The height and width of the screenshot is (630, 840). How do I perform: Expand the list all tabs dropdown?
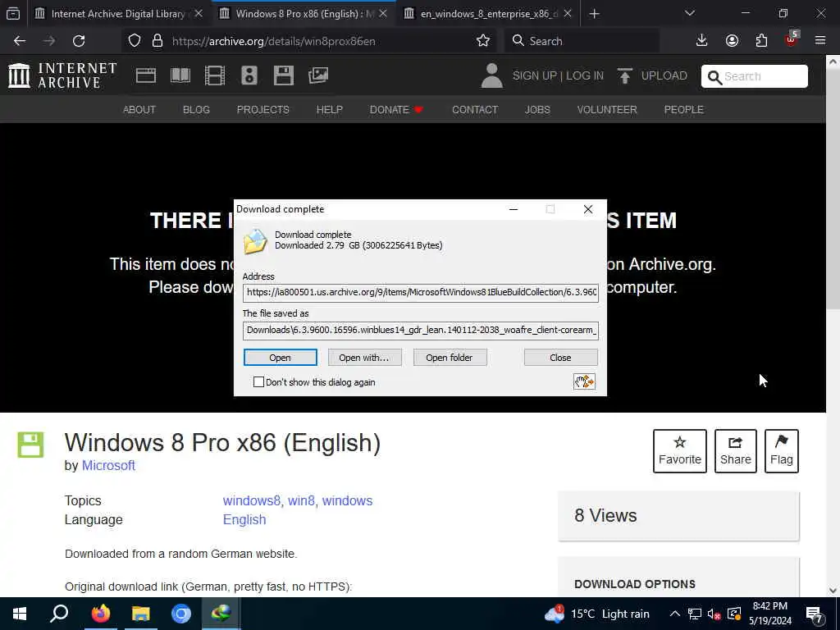coord(689,13)
